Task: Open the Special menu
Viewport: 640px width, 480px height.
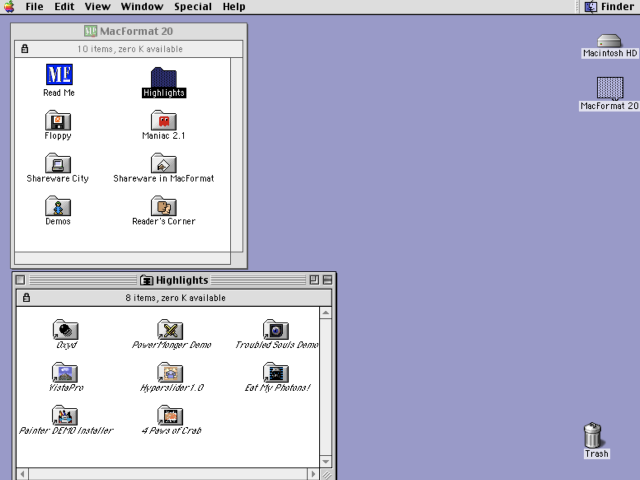Action: click(x=193, y=7)
